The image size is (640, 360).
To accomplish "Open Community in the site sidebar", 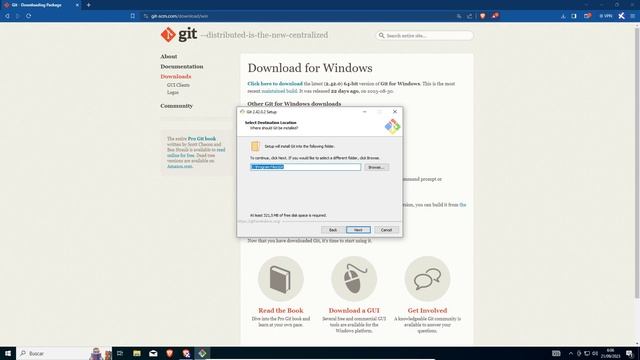I will [x=176, y=106].
